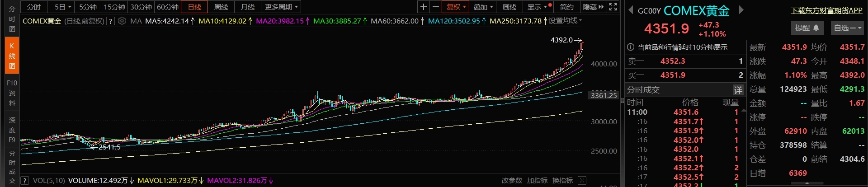868x187 pixels.
Task: Open 叠加 overlay dropdown
Action: (x=483, y=7)
